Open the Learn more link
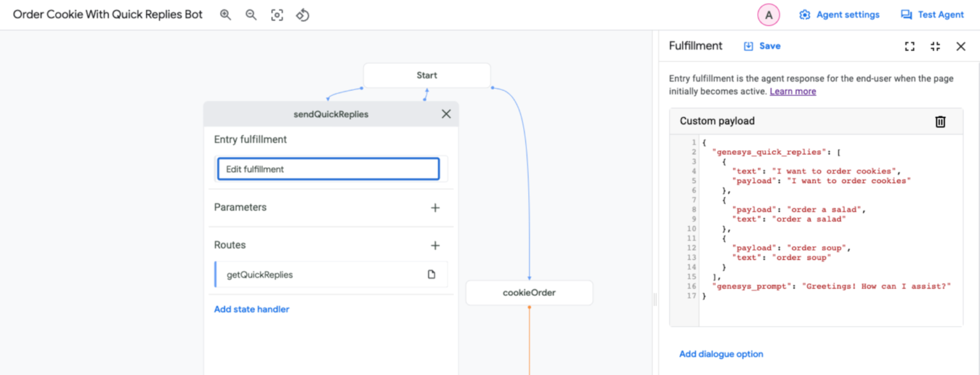Screen dimensions: 980x375 click(792, 91)
